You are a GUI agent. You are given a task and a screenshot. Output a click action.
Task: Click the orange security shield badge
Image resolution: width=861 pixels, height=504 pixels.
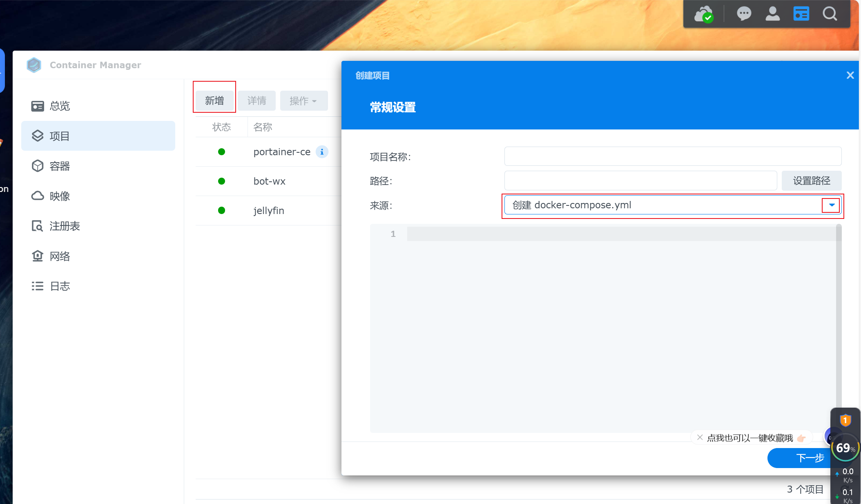(x=845, y=420)
